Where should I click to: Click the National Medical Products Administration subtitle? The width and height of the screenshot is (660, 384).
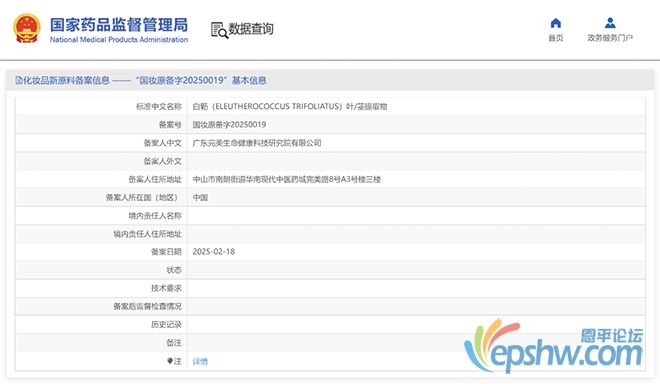(x=119, y=40)
